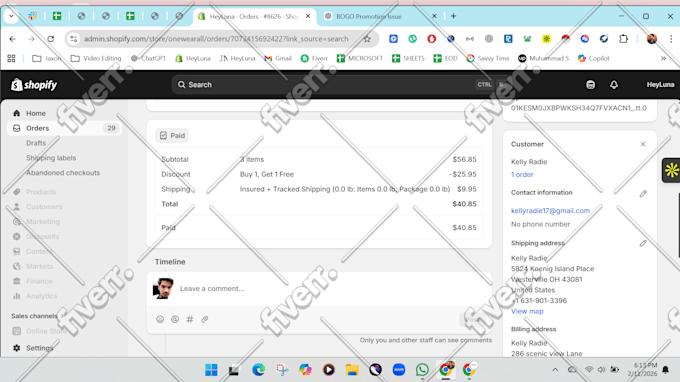Attach a file with the paperclip icon

205,319
